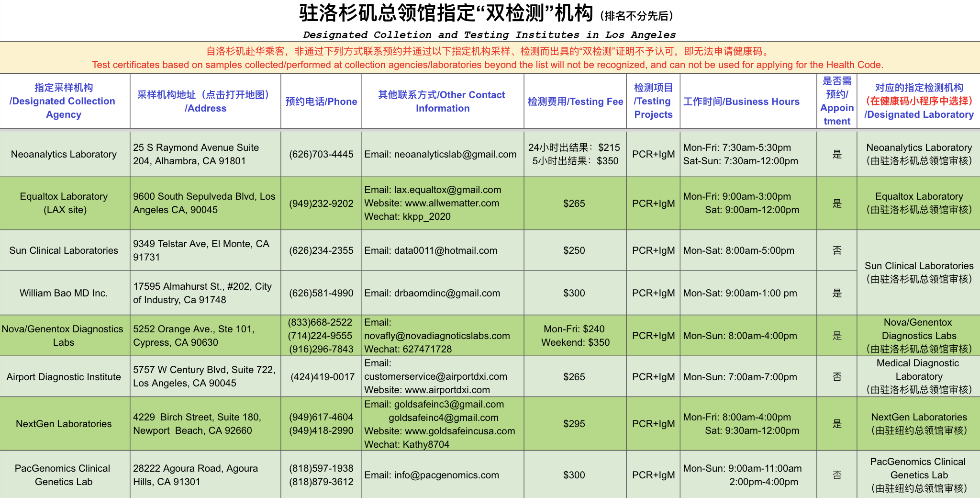This screenshot has width=980, height=498.
Task: Click Mon-Sat: 8:00am-5:00pm business hours
Action: coord(738,250)
